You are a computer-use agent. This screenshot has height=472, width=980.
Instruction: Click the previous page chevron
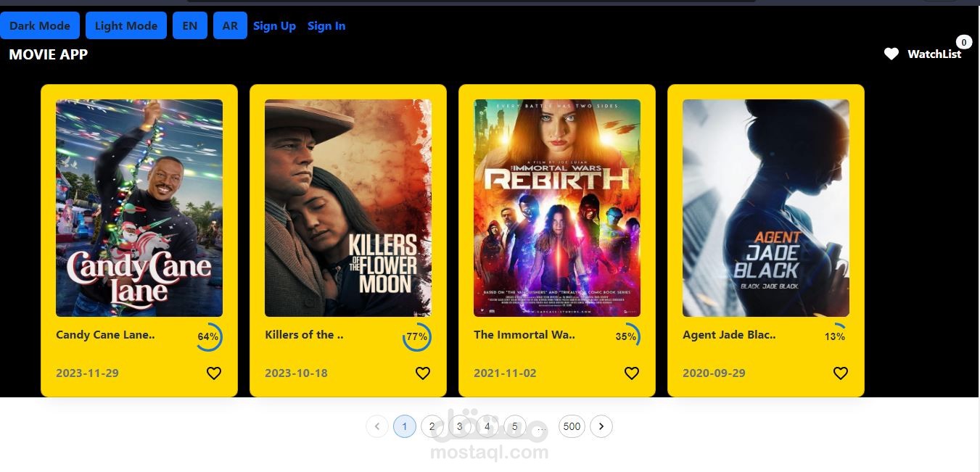click(x=377, y=426)
